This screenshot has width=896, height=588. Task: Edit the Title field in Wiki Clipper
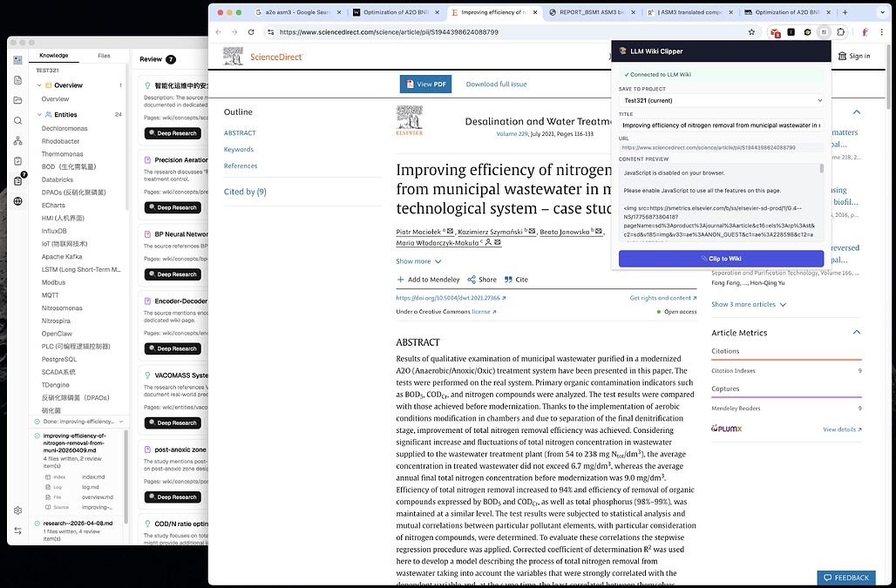721,125
